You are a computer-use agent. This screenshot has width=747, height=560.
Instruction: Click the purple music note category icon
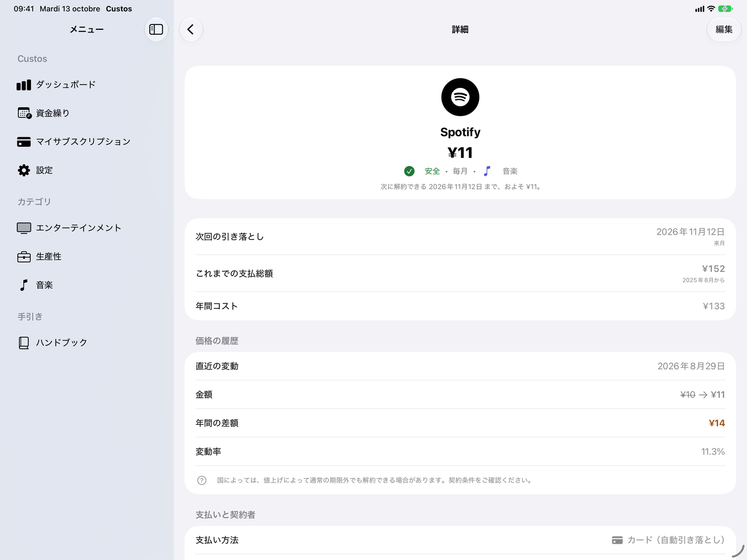pos(487,171)
